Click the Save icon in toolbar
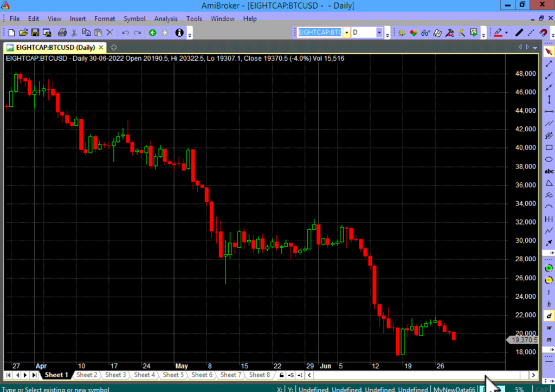 [x=35, y=33]
